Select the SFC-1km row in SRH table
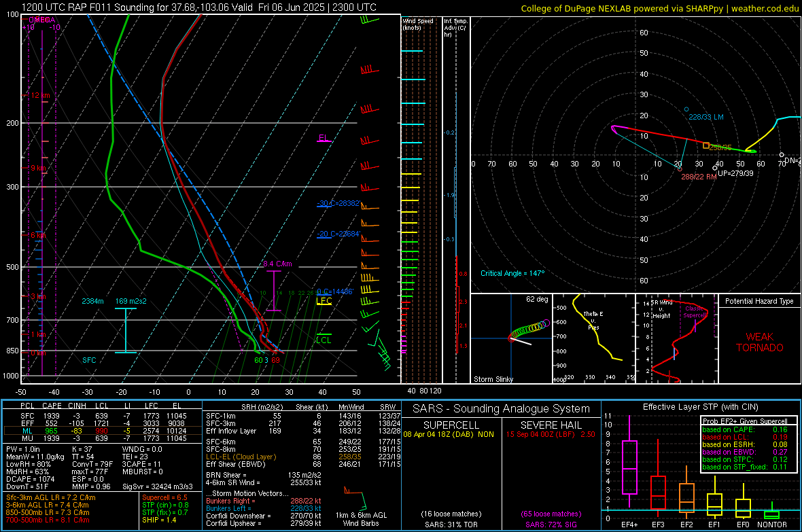 pyautogui.click(x=303, y=416)
